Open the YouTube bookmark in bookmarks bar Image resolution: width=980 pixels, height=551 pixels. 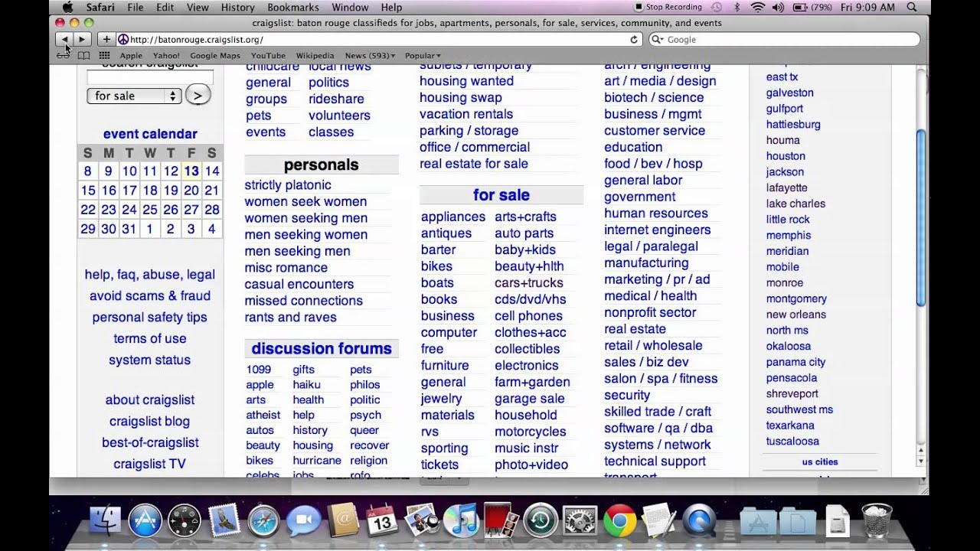tap(268, 55)
